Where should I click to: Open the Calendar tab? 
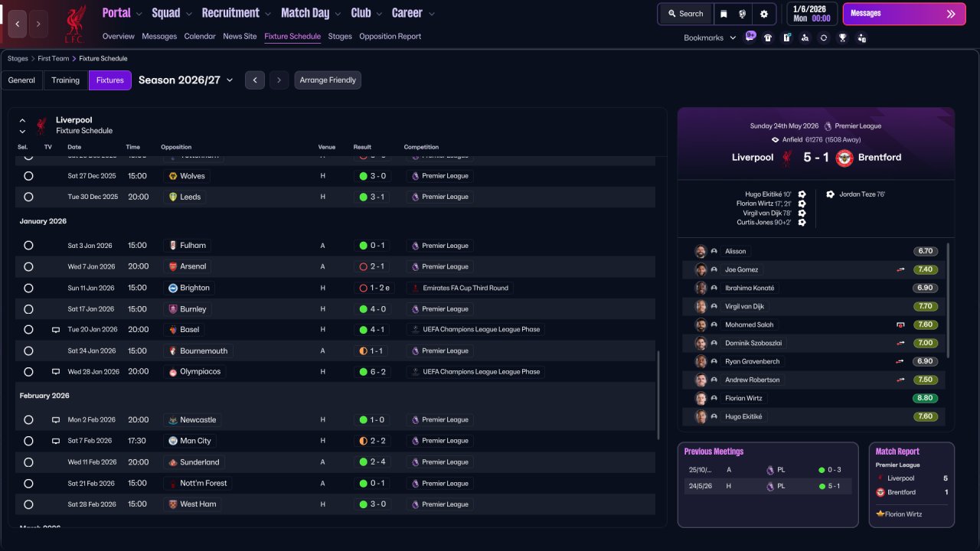(200, 37)
